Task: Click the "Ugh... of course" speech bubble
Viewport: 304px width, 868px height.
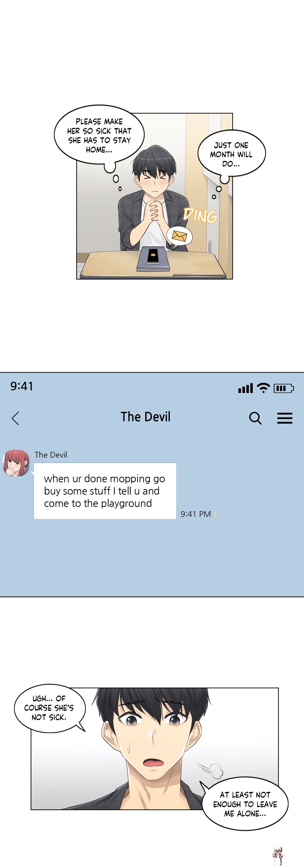Action: [49, 708]
